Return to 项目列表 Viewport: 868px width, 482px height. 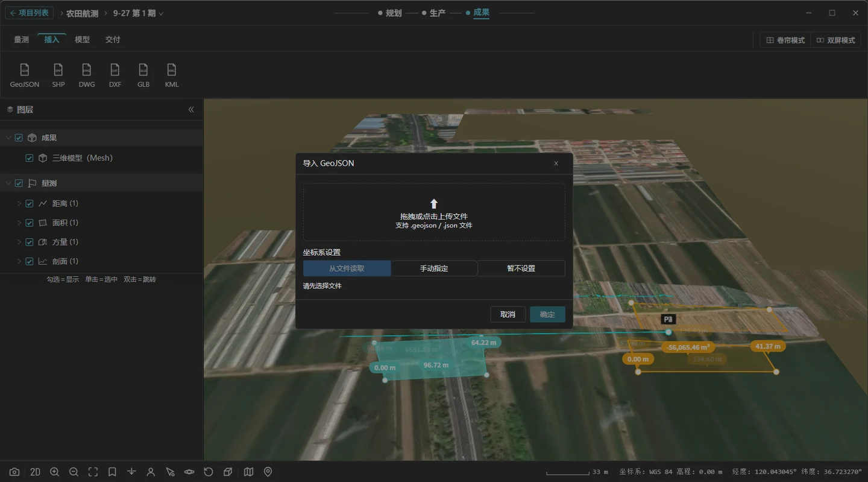[x=29, y=13]
